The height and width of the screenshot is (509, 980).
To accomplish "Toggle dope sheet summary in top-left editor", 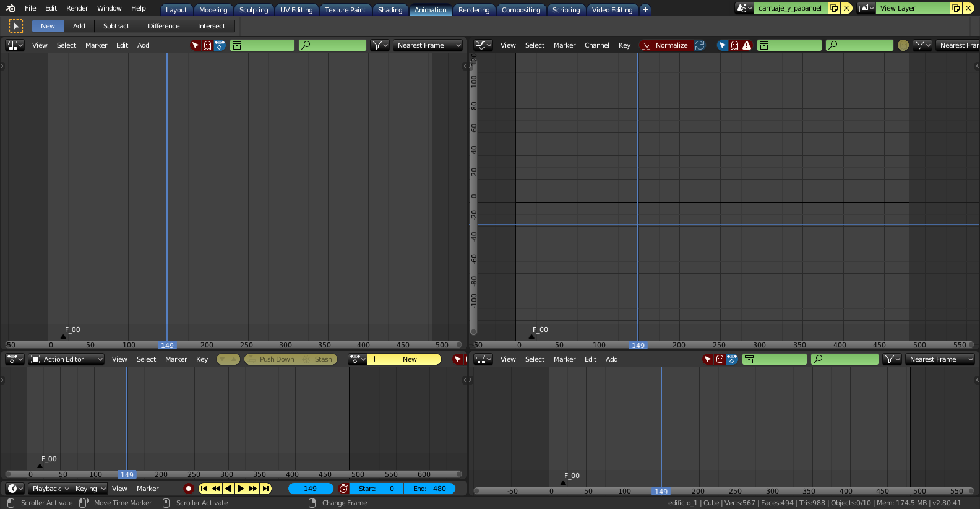I will coord(219,45).
